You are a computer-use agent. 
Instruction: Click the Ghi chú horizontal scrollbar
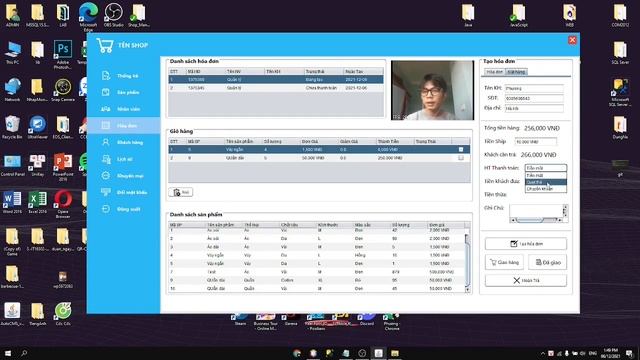pos(536,220)
